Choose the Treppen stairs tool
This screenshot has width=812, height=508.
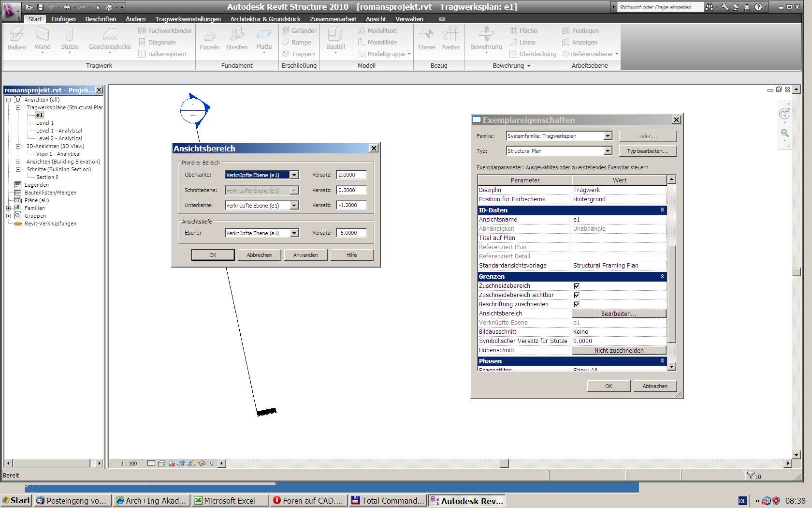point(298,54)
